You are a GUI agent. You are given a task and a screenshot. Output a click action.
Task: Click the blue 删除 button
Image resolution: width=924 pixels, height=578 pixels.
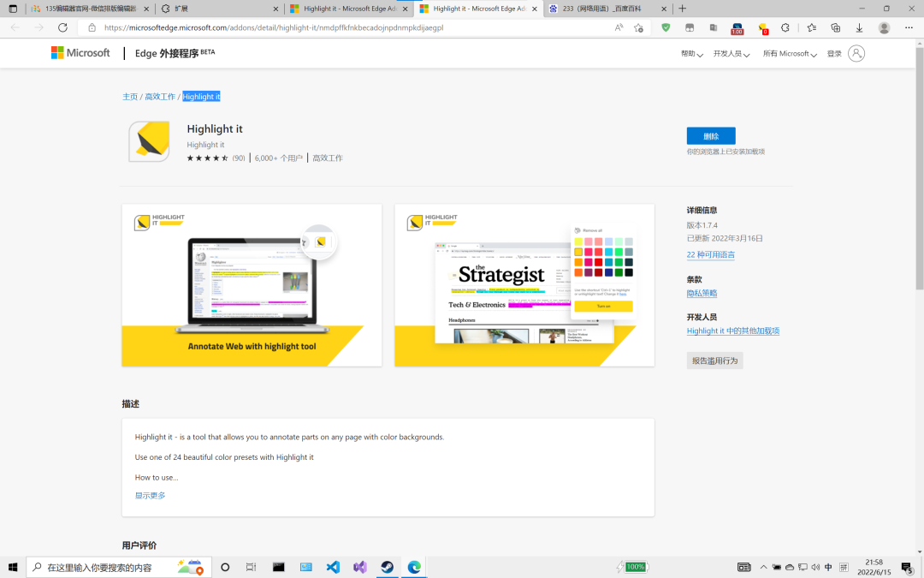(711, 135)
